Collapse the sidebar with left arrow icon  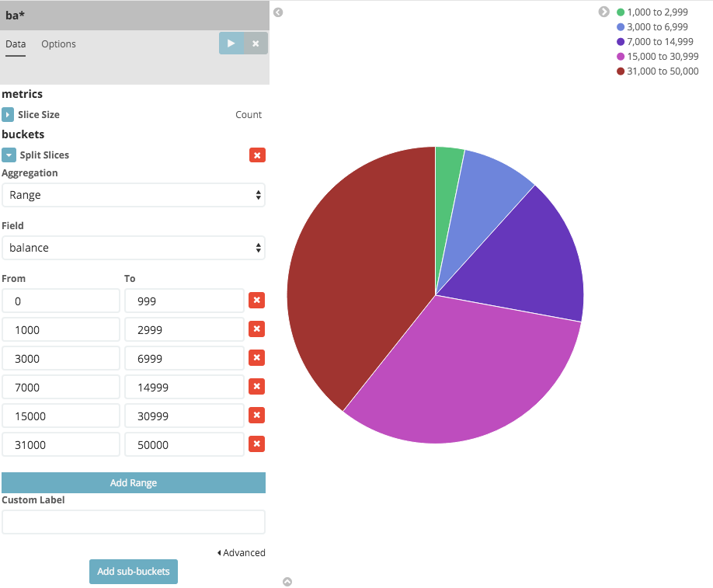(278, 12)
